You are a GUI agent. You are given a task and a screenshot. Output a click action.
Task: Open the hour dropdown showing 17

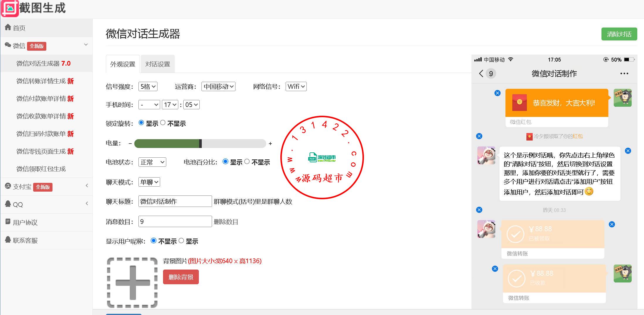tap(170, 105)
